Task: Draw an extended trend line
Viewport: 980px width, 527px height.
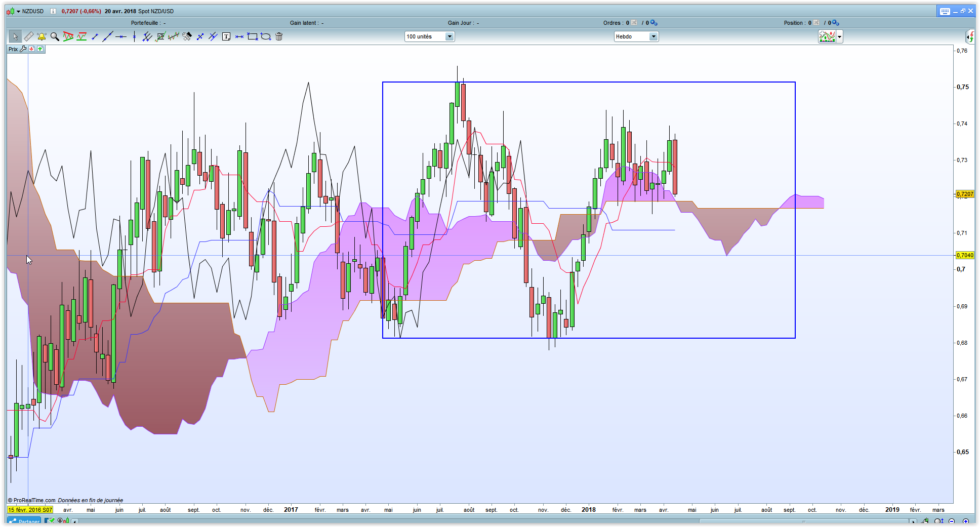Action: [x=107, y=36]
